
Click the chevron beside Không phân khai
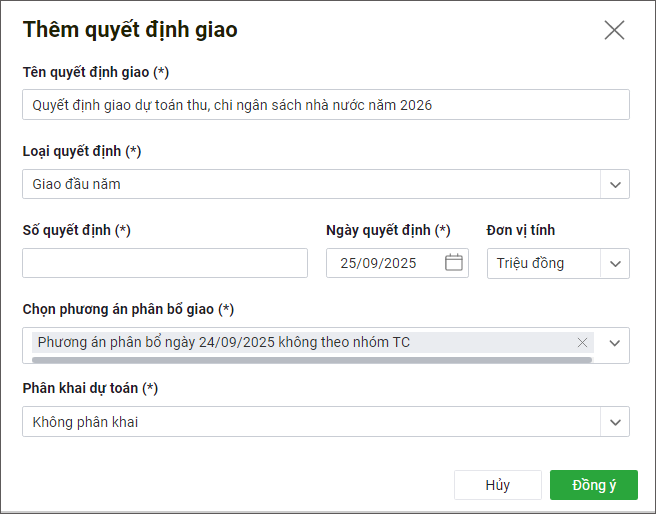(x=615, y=422)
